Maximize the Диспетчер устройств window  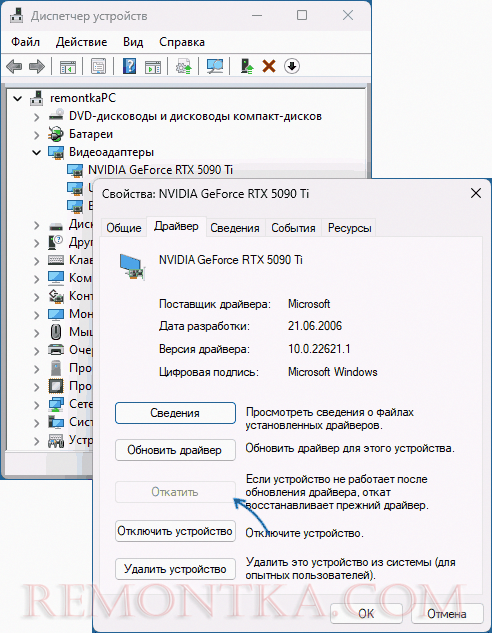302,15
